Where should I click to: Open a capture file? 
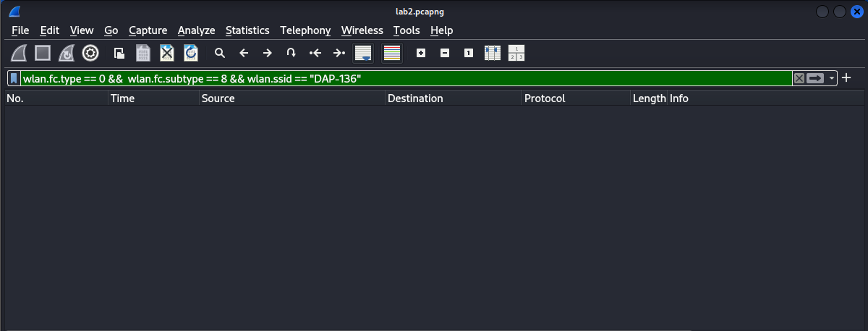119,53
